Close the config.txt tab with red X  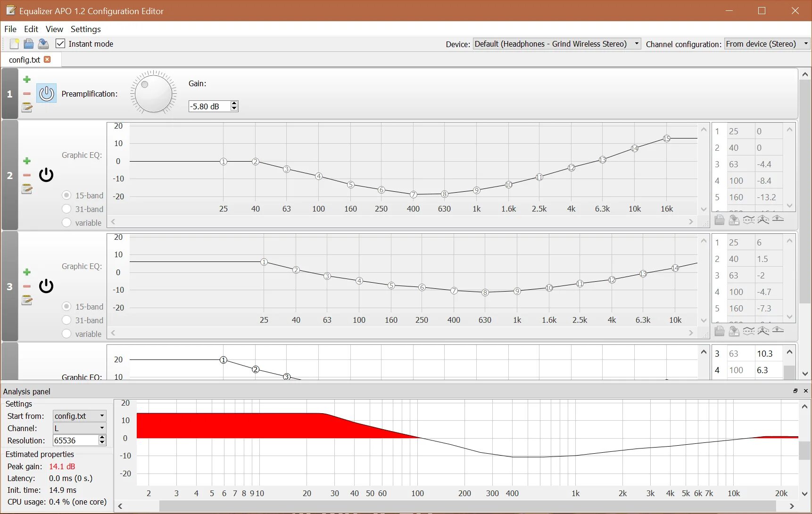(x=47, y=59)
